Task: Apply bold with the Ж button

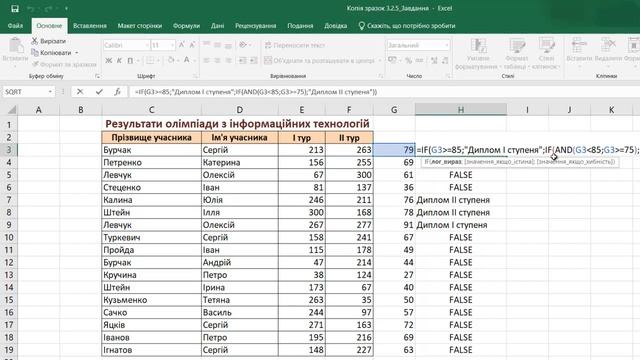Action: [x=109, y=60]
